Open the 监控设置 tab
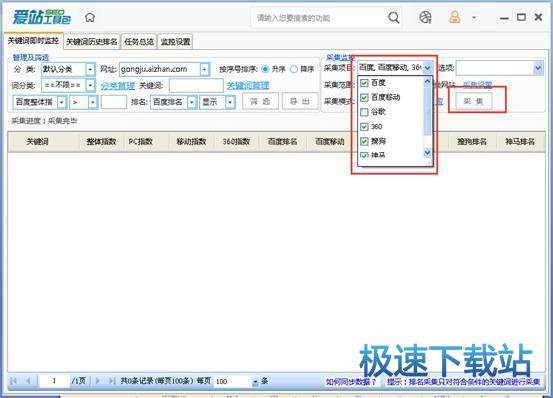The height and width of the screenshot is (398, 553). coord(175,42)
